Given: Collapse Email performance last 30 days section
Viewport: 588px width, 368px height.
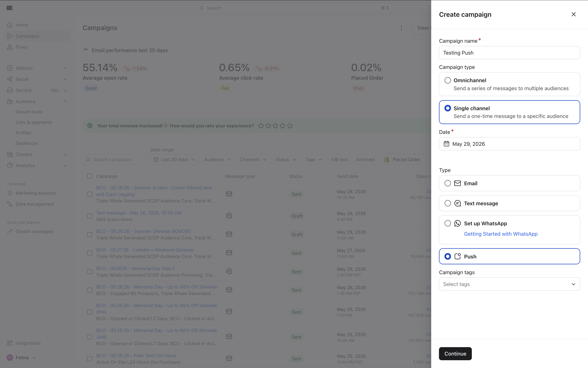Looking at the screenshot, I should 86,50.
